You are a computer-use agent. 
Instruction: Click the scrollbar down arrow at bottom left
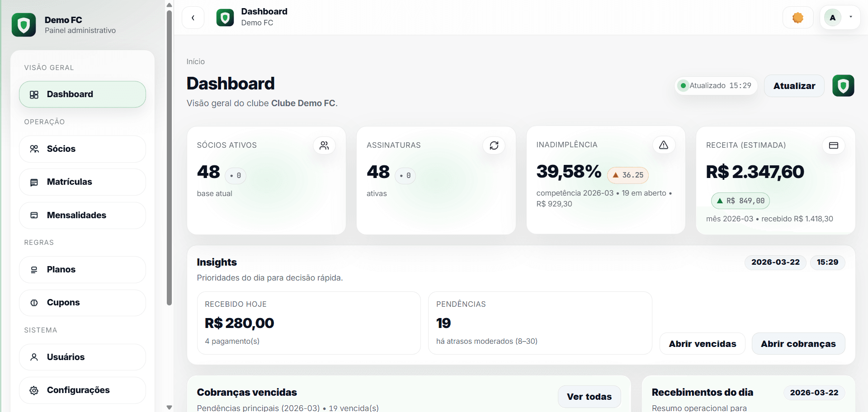point(169,407)
